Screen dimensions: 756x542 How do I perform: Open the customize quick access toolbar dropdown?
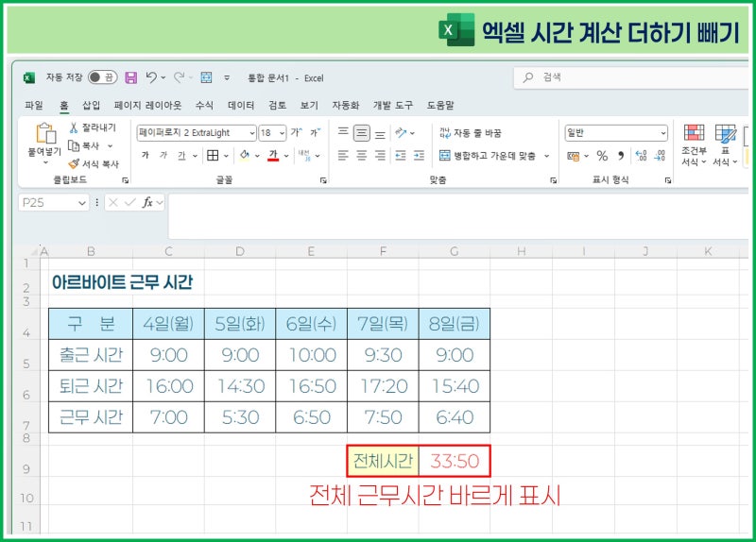227,77
